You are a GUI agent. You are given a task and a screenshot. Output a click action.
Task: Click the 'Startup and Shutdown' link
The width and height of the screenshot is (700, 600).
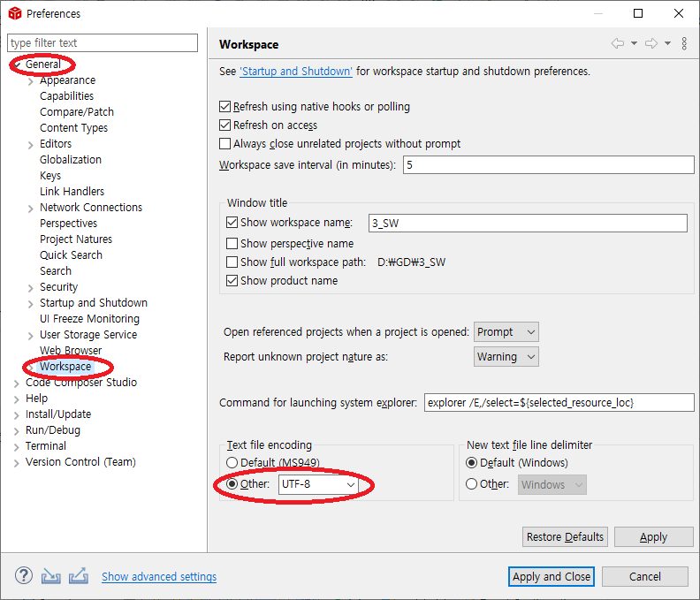(x=296, y=72)
